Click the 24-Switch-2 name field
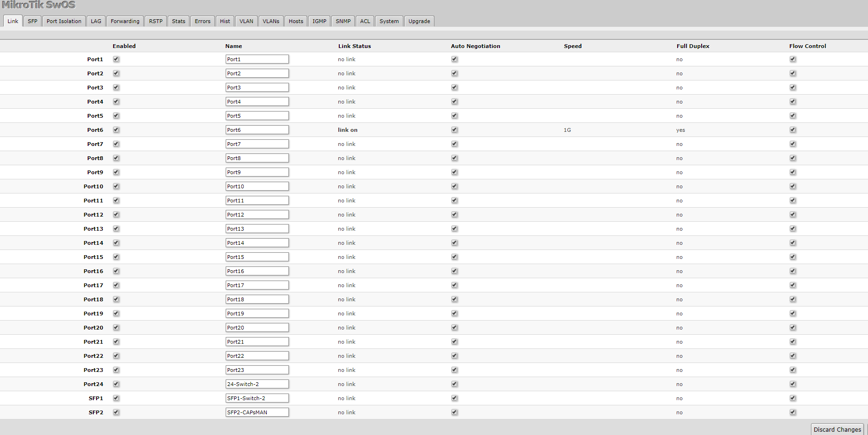The width and height of the screenshot is (868, 435). (257, 384)
